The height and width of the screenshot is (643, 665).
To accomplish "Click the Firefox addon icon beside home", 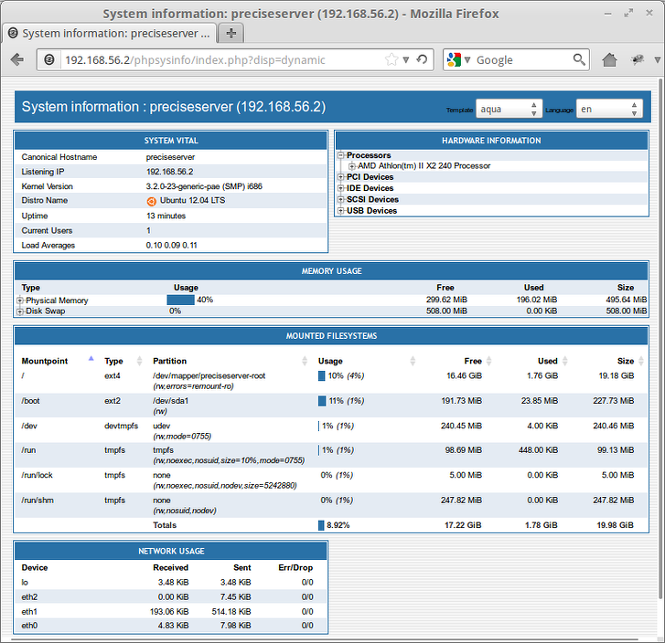I will click(637, 60).
